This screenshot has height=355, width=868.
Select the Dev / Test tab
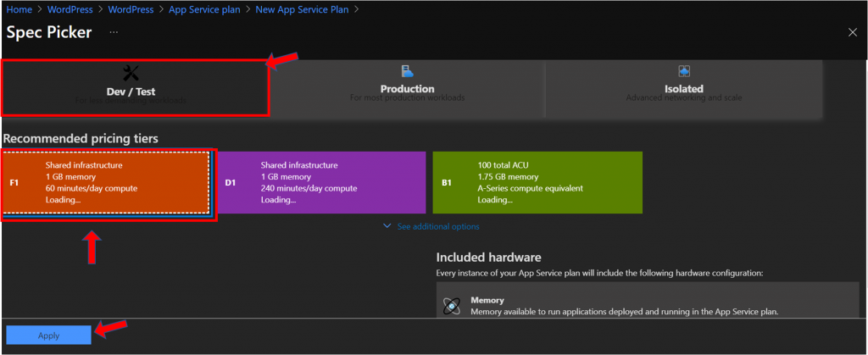pos(135,88)
